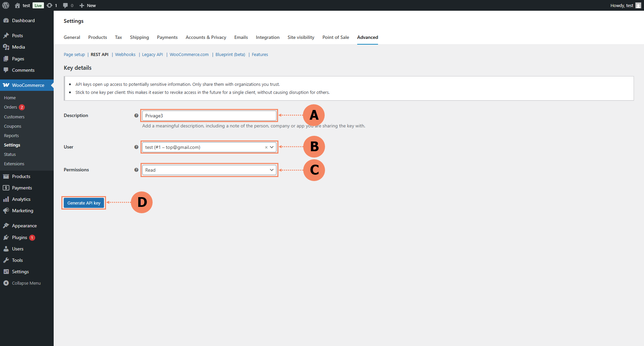The height and width of the screenshot is (346, 644).
Task: Click the Description help tooltip icon
Action: [136, 116]
